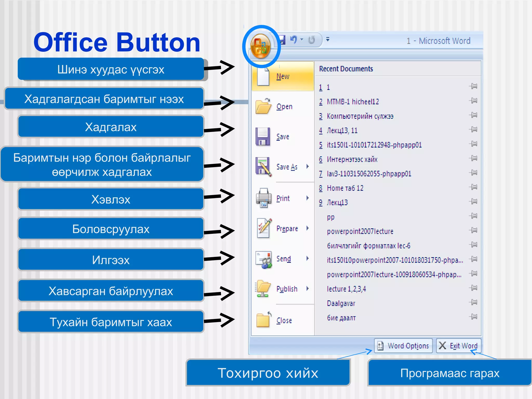Click the Save diskette icon in menu
The width and height of the screenshot is (532, 399).
pos(263,136)
